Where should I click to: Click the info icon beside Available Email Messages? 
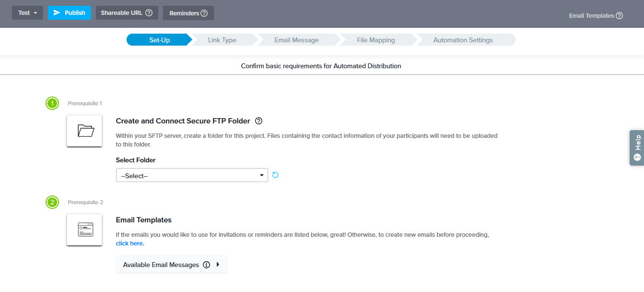pyautogui.click(x=207, y=265)
